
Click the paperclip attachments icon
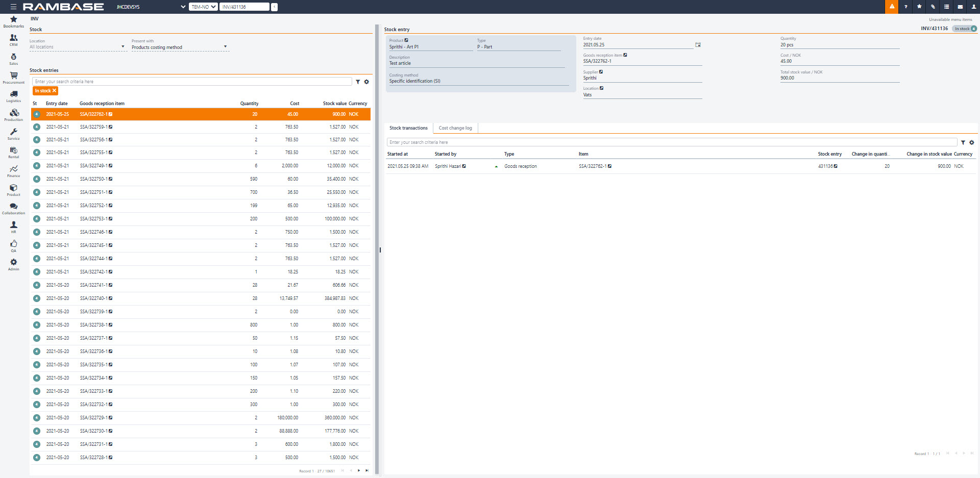(933, 7)
